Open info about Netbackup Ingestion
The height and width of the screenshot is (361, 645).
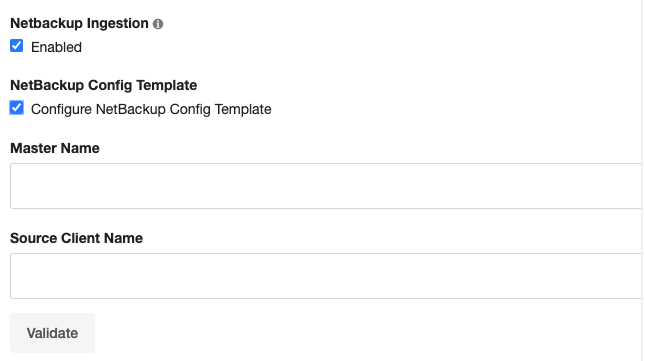tap(158, 24)
